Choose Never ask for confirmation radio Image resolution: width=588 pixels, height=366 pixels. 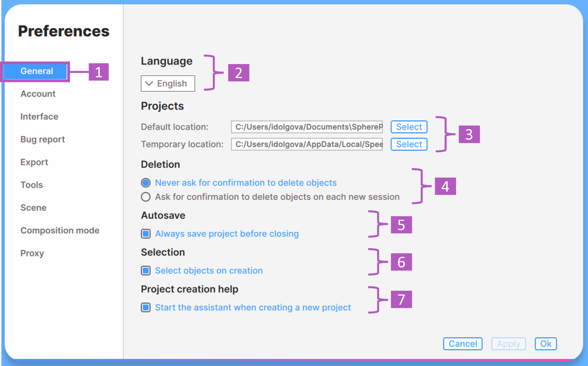pos(146,183)
